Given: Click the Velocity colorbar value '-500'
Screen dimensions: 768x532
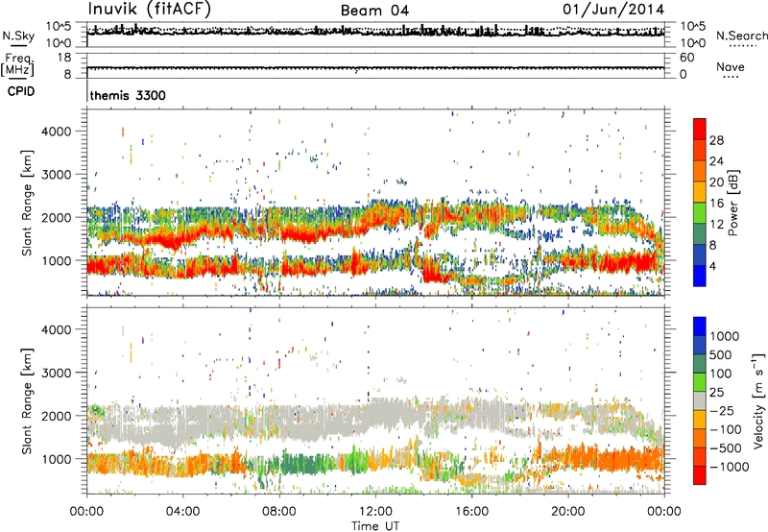Looking at the screenshot, I should tap(726, 447).
